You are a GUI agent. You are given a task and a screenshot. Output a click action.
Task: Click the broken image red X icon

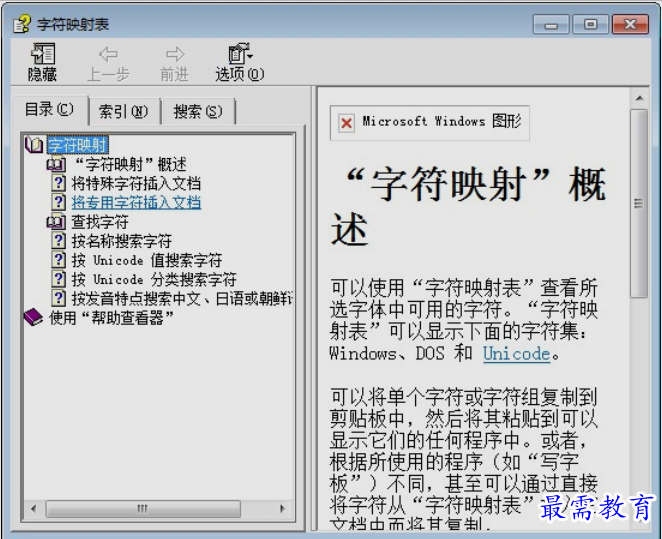point(346,123)
